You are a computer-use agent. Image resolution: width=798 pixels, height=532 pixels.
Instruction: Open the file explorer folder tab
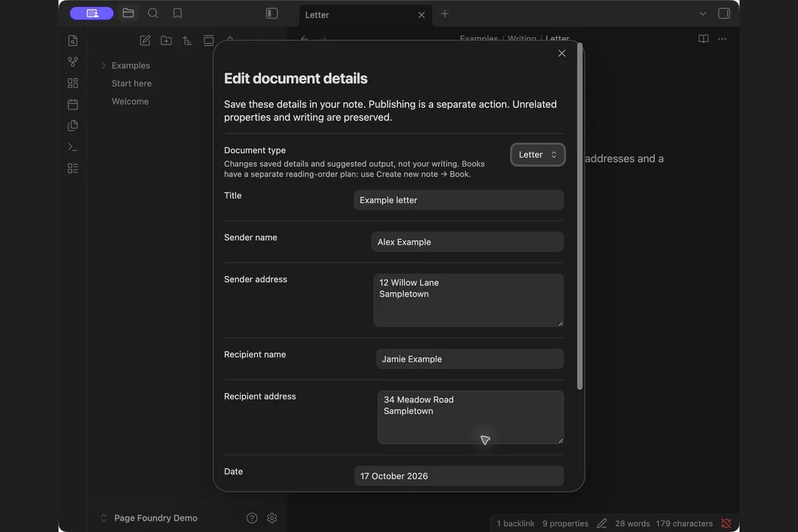(x=128, y=13)
